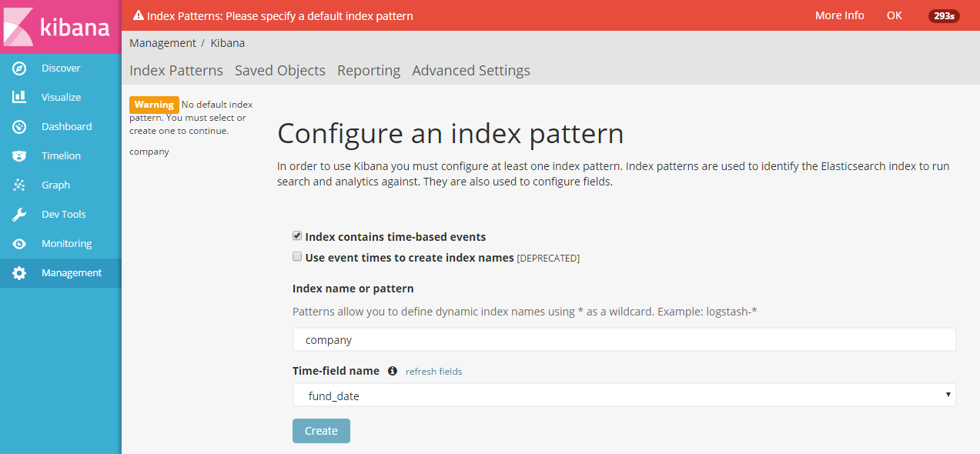Select the 'company' index pattern in left list

[149, 152]
